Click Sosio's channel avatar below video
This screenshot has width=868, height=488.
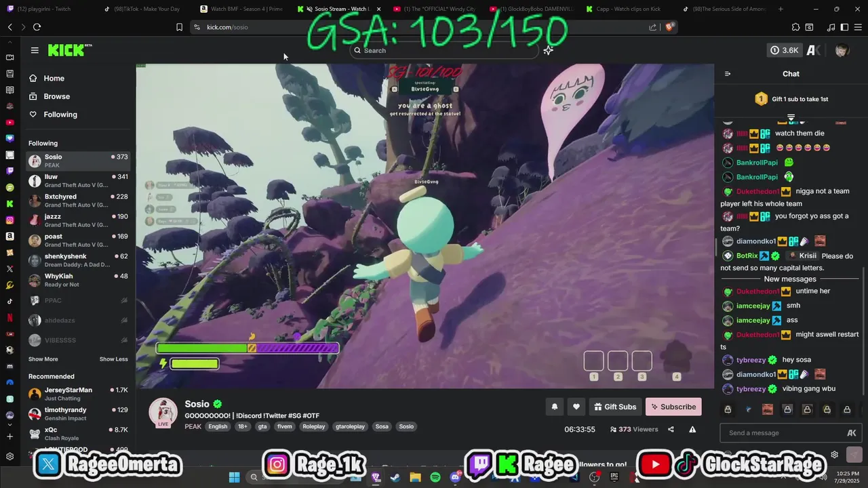pyautogui.click(x=163, y=413)
